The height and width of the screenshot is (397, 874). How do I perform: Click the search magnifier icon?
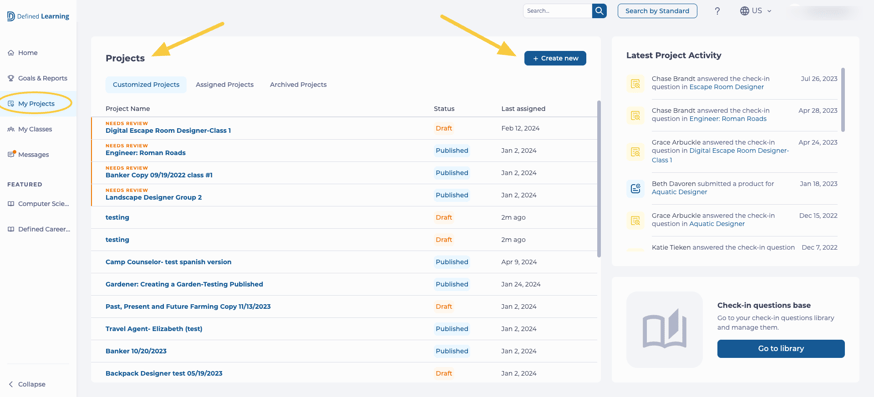(x=599, y=11)
